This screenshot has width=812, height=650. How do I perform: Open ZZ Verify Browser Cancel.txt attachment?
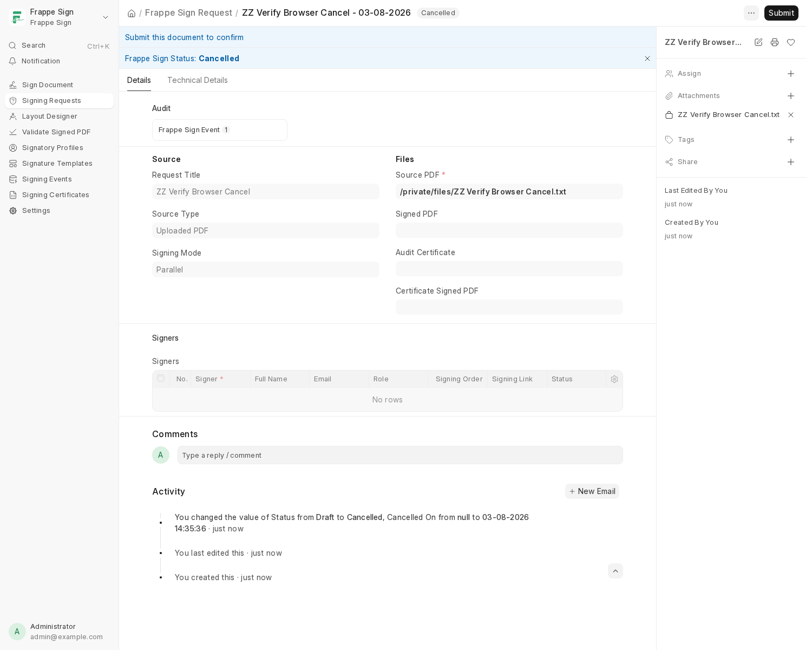729,115
